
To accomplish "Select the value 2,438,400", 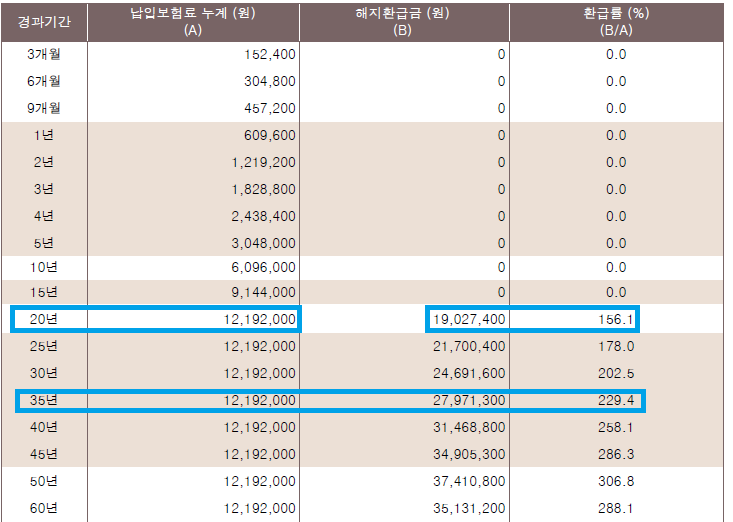I will coord(264,217).
